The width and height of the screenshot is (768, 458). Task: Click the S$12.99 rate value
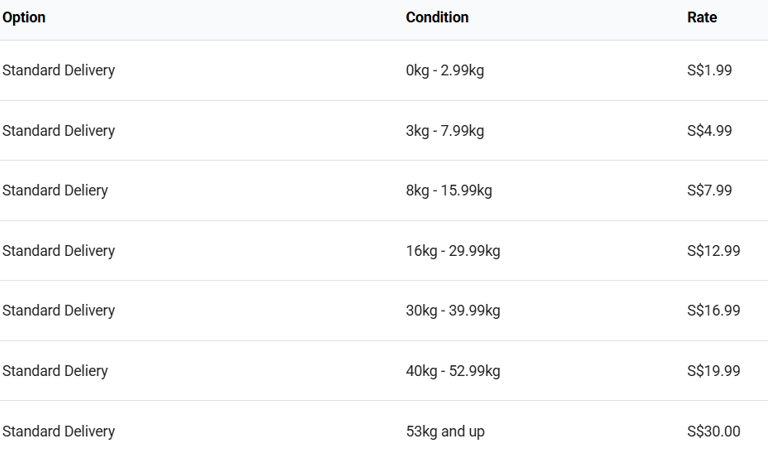pos(713,251)
